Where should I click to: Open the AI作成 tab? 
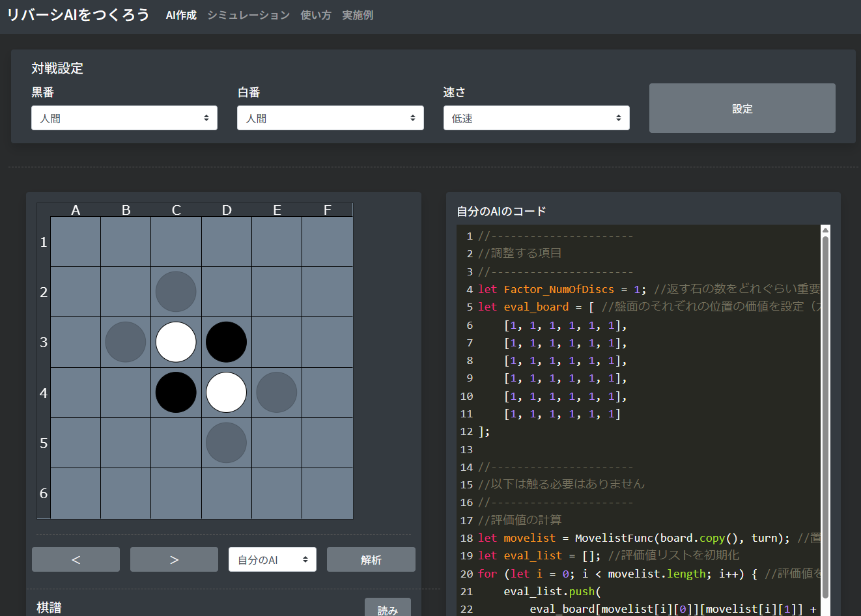(181, 15)
